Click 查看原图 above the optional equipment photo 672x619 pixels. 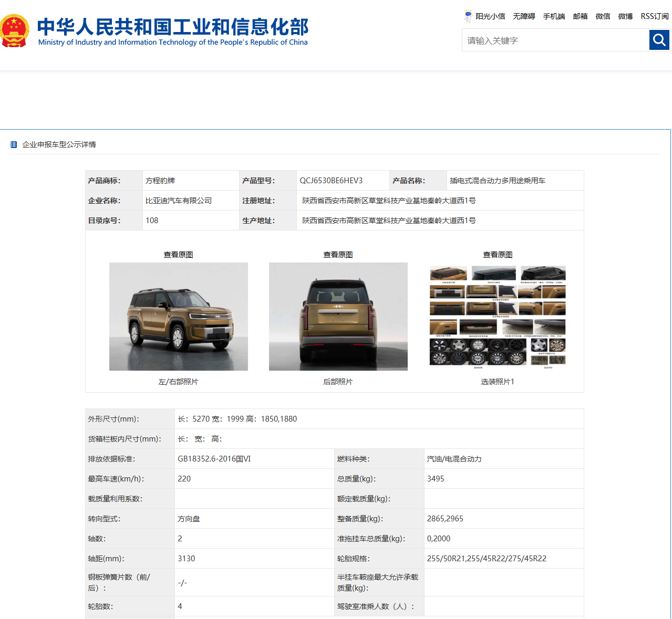(498, 255)
